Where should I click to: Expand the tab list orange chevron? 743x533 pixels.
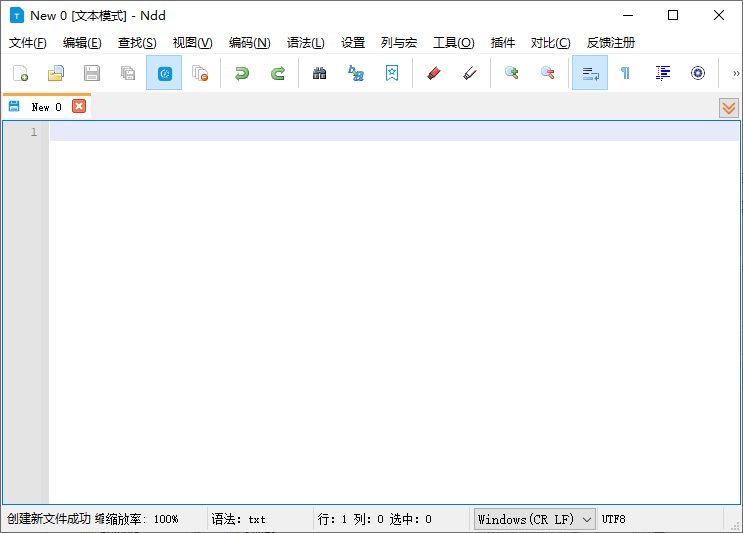729,108
